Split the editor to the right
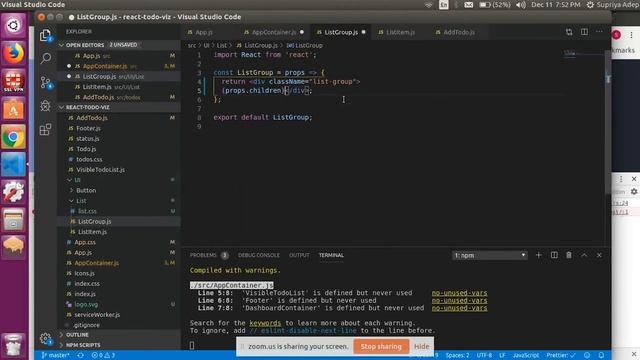Screen dimensions: 640x360 pos(584,32)
